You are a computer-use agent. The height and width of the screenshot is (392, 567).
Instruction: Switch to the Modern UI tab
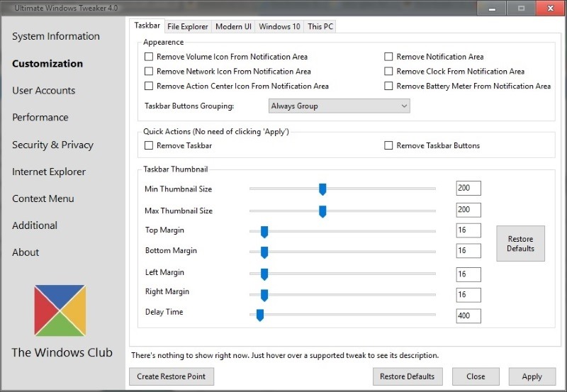pyautogui.click(x=233, y=26)
